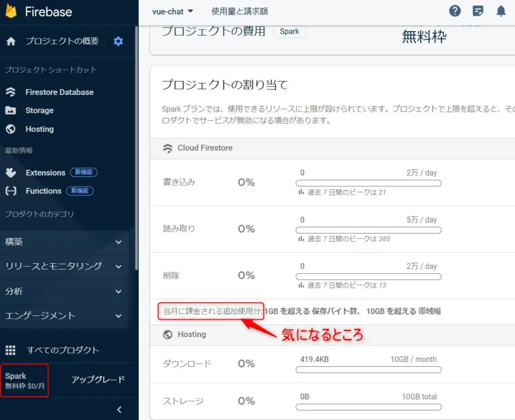Click the プロジェクトの割り当て heading

click(x=225, y=85)
